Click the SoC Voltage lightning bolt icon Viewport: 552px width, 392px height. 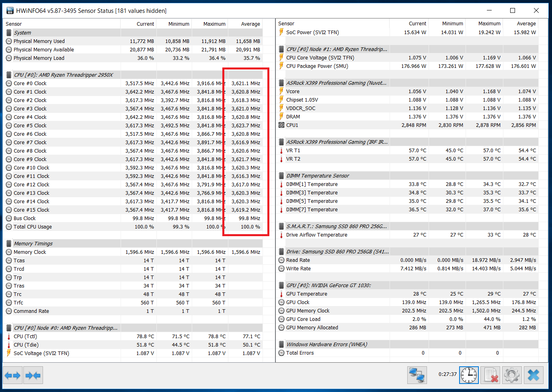[x=9, y=353]
